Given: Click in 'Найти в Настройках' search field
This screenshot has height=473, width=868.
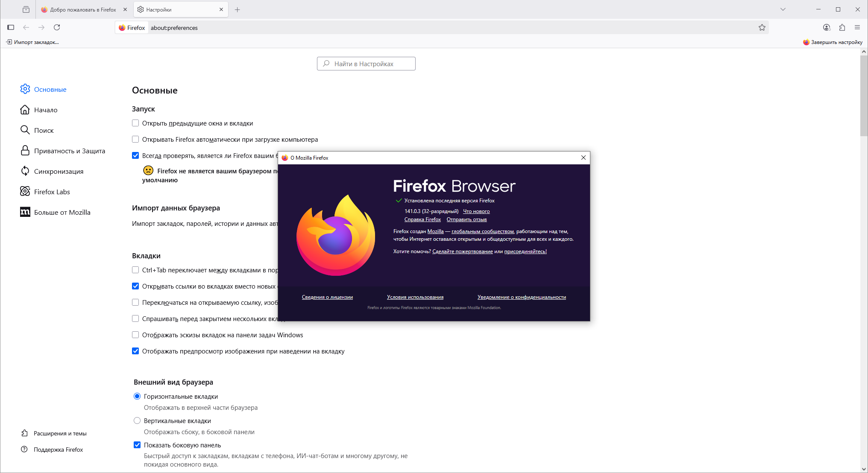Looking at the screenshot, I should pyautogui.click(x=366, y=64).
